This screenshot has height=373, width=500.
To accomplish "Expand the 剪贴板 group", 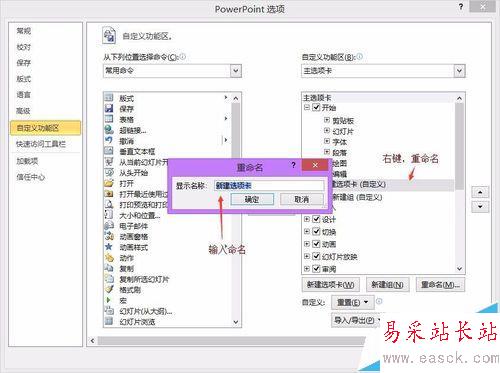I will point(327,120).
